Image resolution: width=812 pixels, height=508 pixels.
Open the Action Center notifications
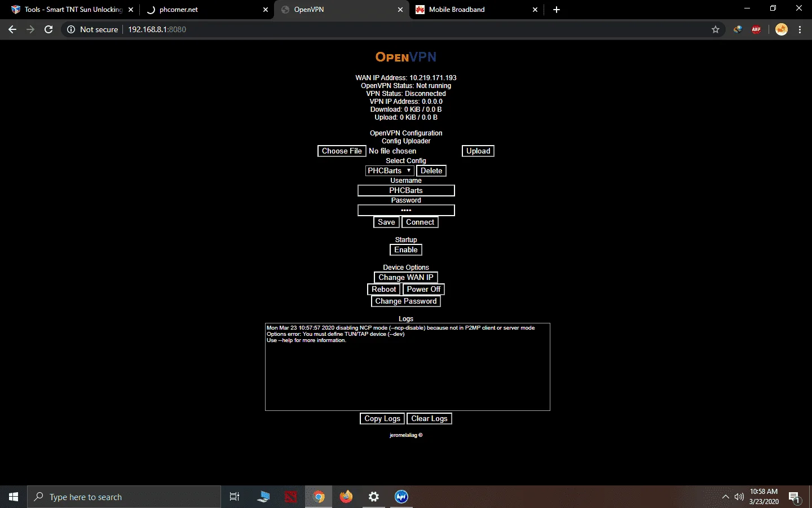pyautogui.click(x=795, y=497)
